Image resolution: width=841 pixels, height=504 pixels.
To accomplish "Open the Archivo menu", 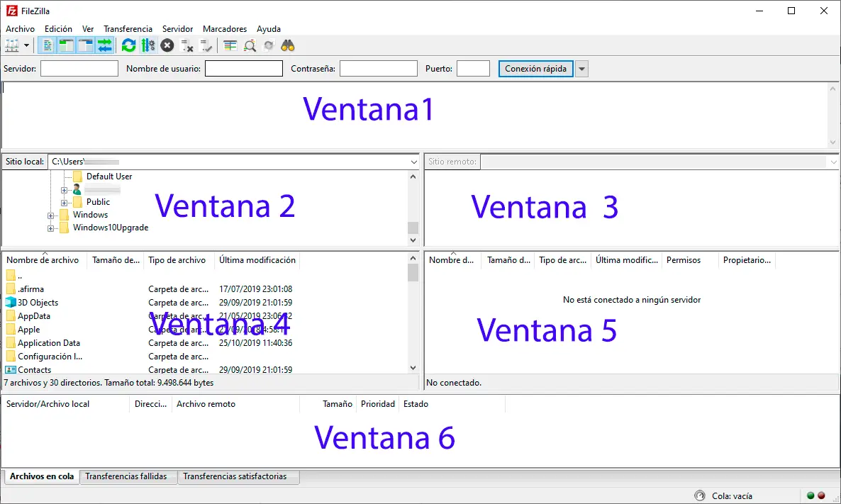I will (x=21, y=29).
